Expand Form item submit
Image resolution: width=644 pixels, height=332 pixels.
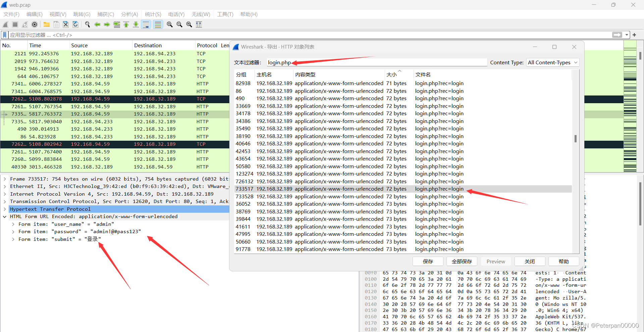point(13,239)
